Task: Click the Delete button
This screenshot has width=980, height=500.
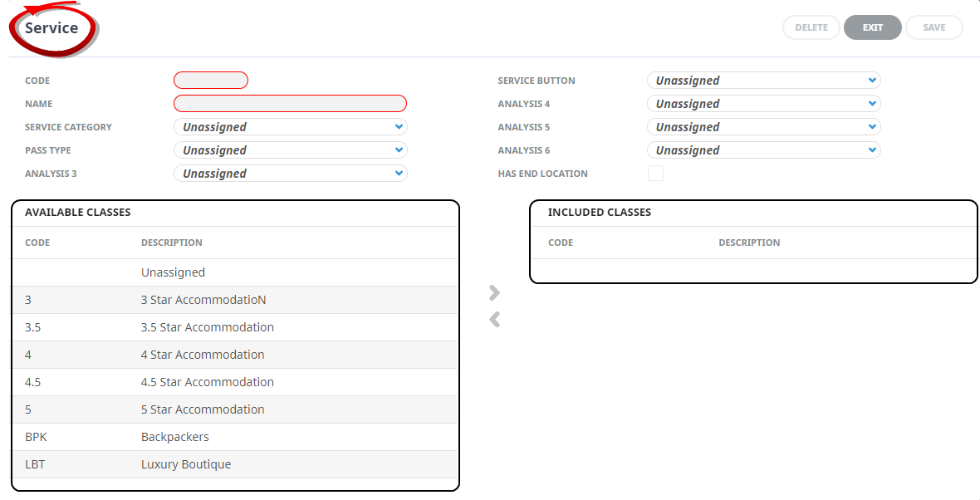Action: 811,27
